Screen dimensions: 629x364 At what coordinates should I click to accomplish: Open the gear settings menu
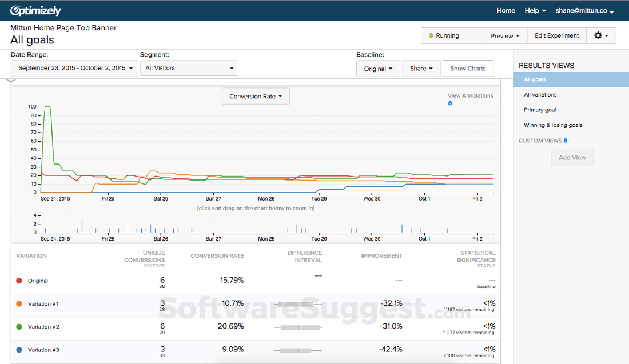(601, 35)
